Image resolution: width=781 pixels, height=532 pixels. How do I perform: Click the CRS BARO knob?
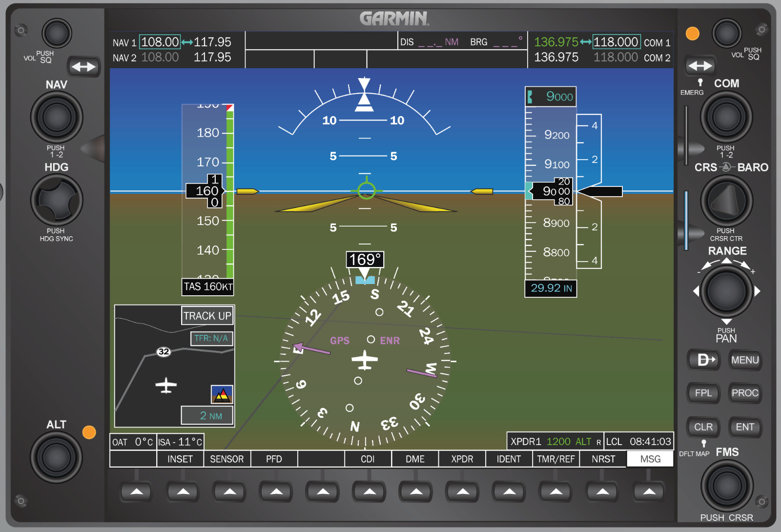coord(726,201)
